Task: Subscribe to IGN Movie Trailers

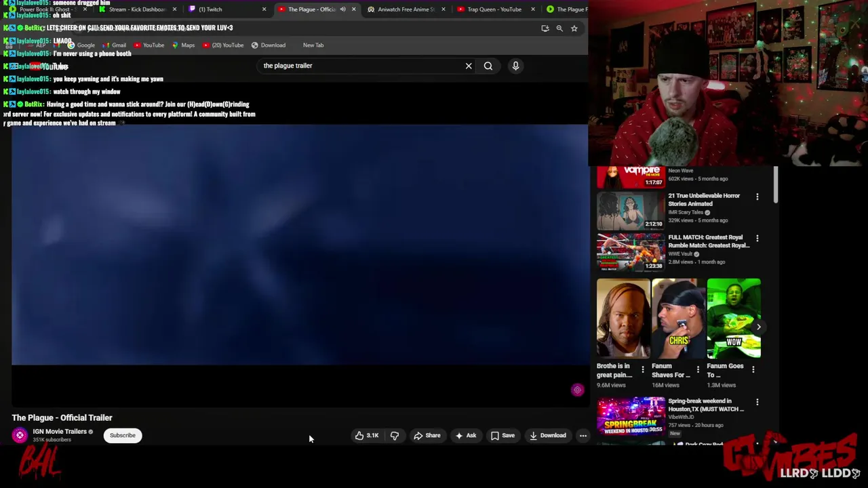Action: pyautogui.click(x=123, y=435)
